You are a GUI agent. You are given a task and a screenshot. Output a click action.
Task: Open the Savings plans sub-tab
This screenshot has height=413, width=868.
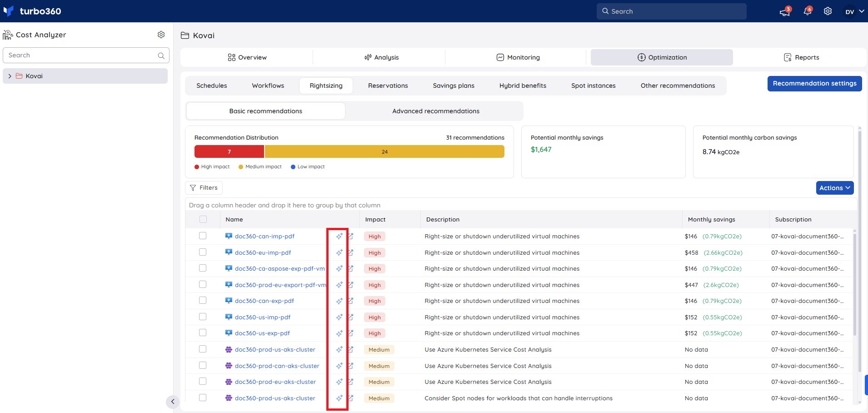[454, 86]
